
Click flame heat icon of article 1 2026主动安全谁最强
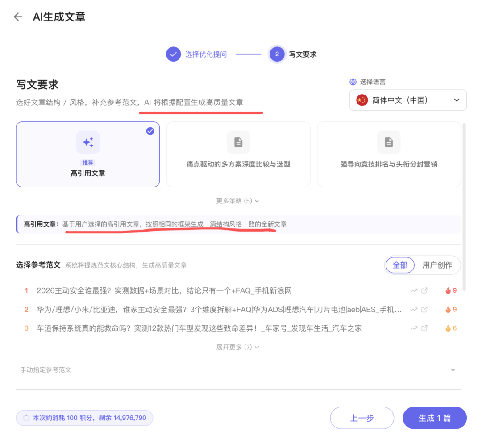click(x=448, y=290)
